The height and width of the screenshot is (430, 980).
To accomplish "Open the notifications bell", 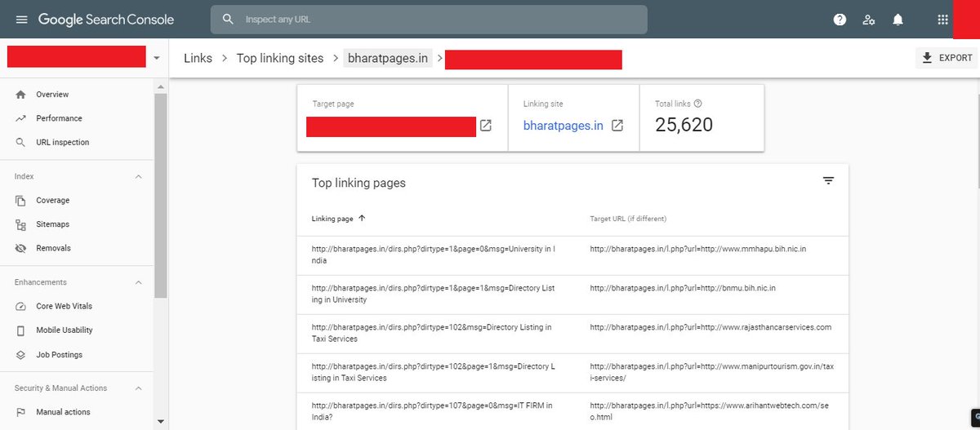I will 898,20.
